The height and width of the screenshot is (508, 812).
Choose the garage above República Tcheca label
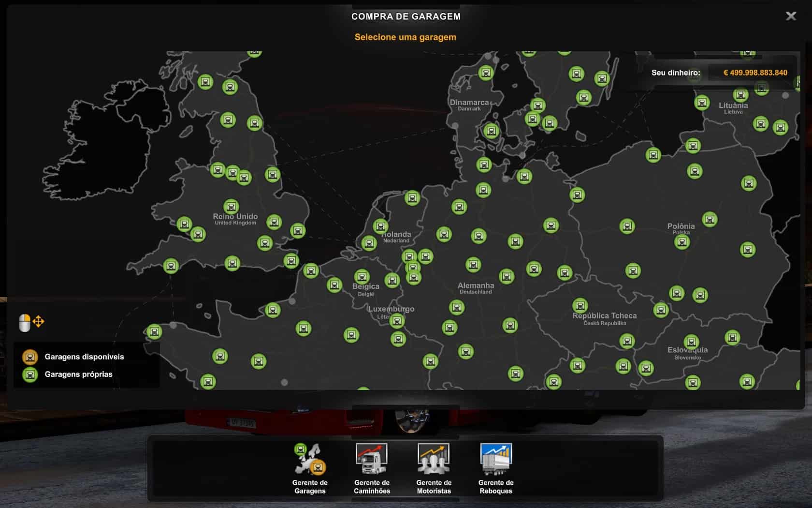point(580,305)
